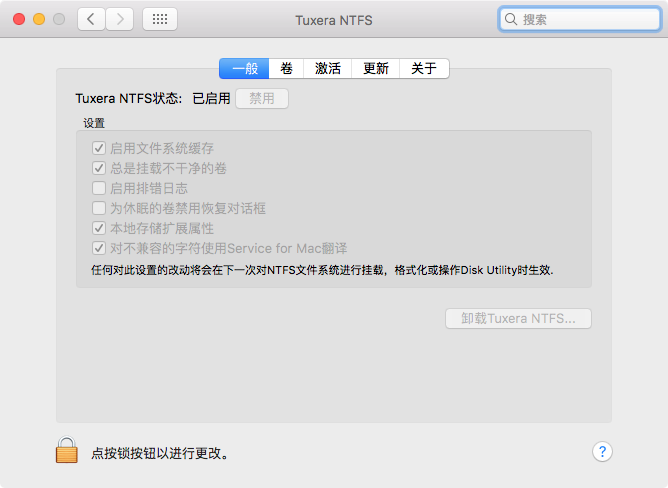
Task: Click the Tuxera NTFS window title
Action: [x=334, y=20]
